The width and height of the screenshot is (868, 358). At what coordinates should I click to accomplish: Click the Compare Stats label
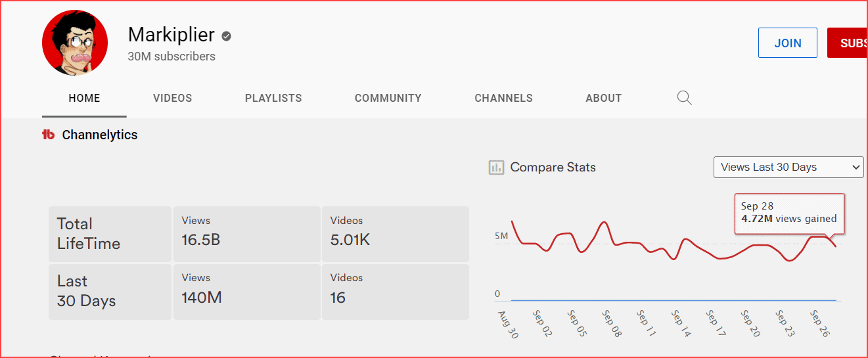click(553, 168)
